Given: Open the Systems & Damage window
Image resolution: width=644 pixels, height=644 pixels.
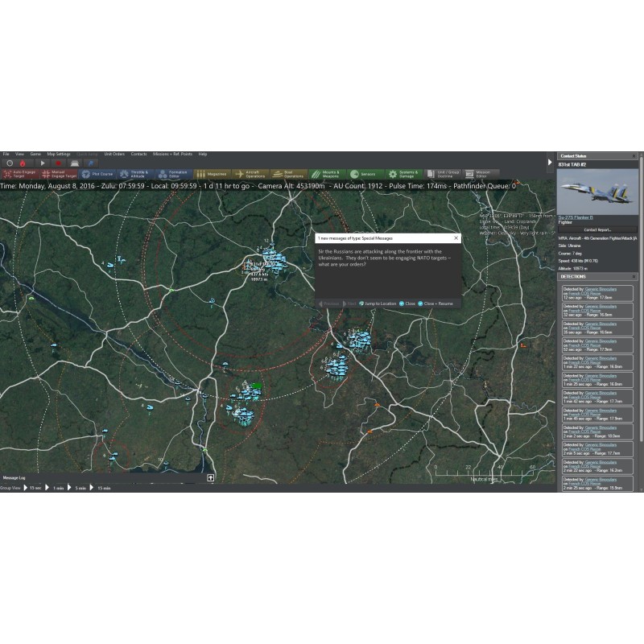Looking at the screenshot, I should tap(404, 174).
